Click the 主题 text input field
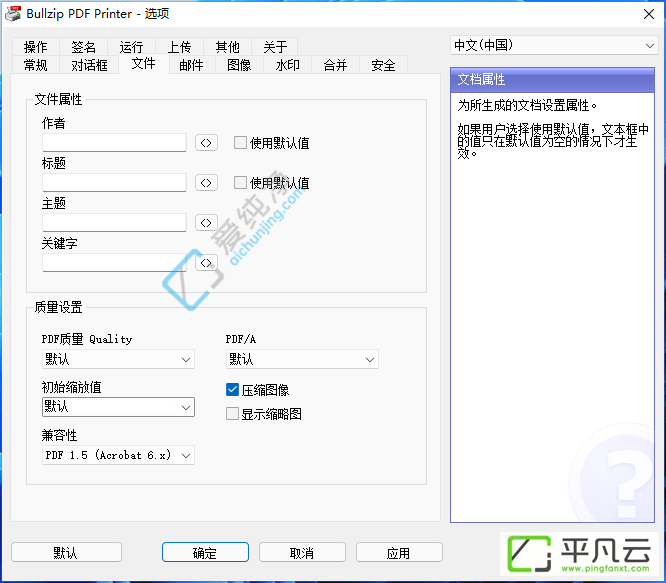The height and width of the screenshot is (583, 666). 114,222
